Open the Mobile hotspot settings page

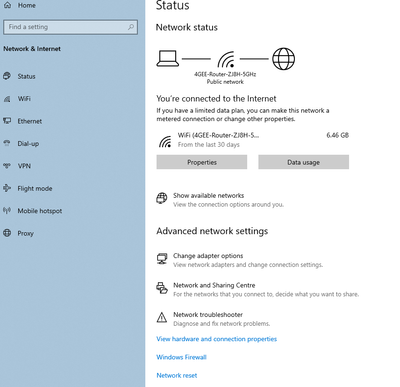pyautogui.click(x=40, y=211)
